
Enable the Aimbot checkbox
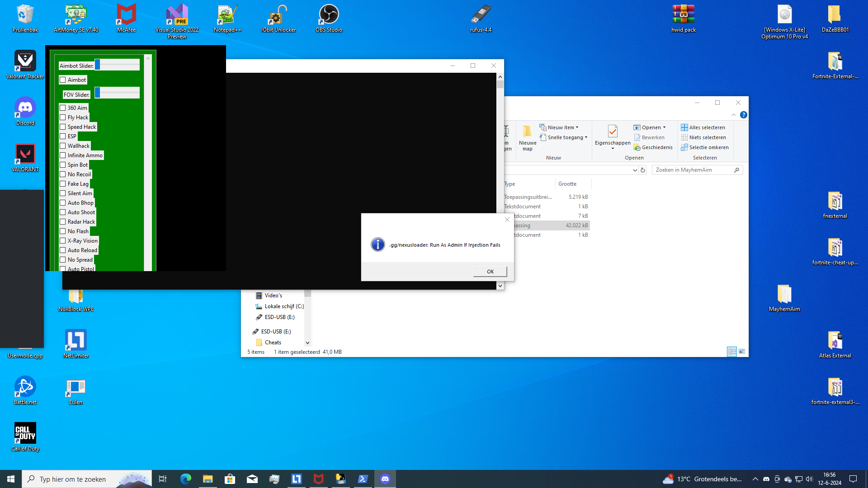click(63, 80)
